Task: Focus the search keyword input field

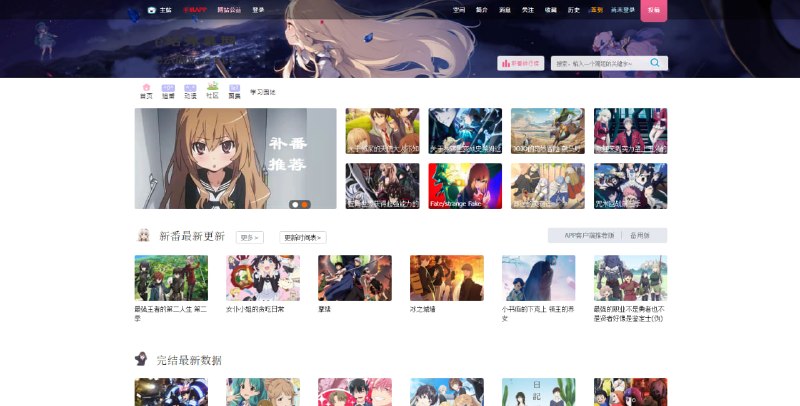Action: tap(601, 63)
